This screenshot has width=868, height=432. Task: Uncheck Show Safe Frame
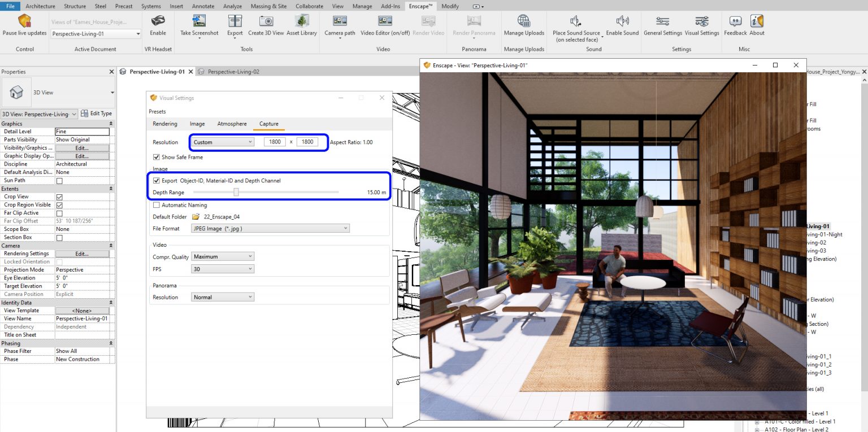point(157,157)
